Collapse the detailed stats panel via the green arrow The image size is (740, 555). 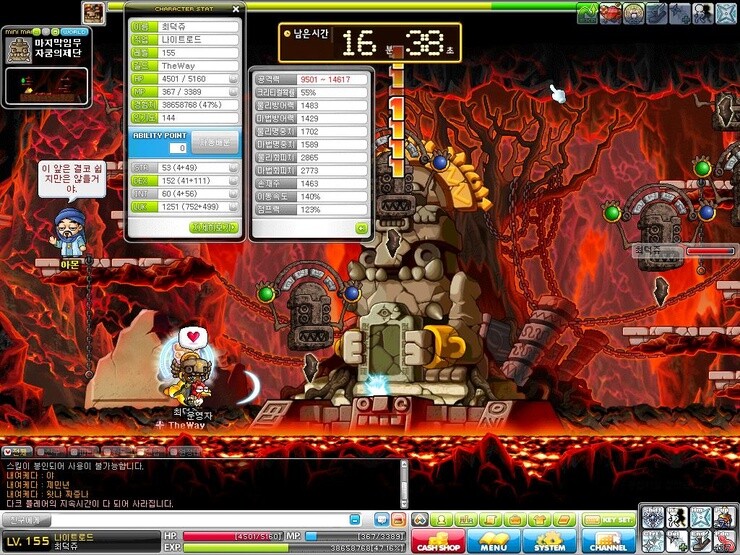362,228
